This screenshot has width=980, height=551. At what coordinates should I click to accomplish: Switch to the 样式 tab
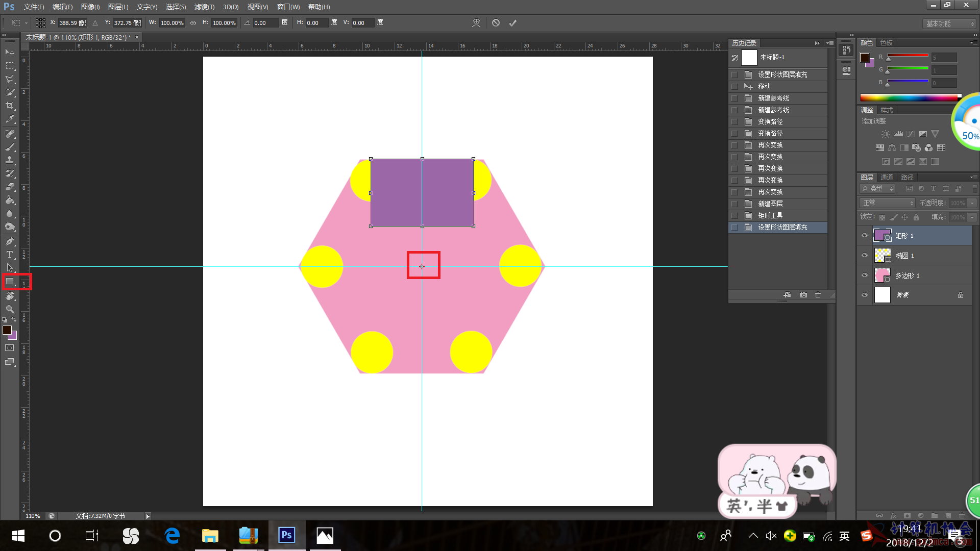[887, 110]
